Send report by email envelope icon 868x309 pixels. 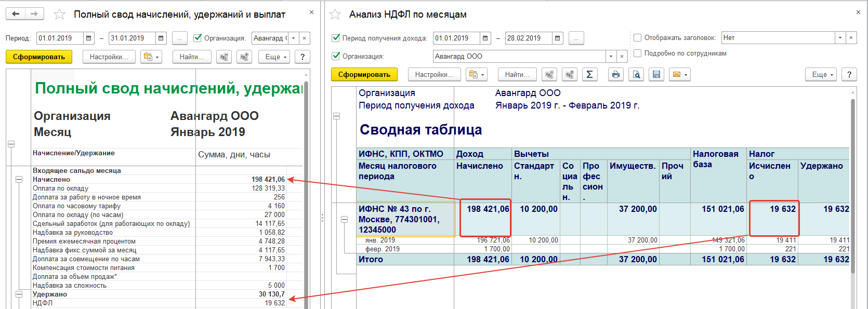click(676, 74)
